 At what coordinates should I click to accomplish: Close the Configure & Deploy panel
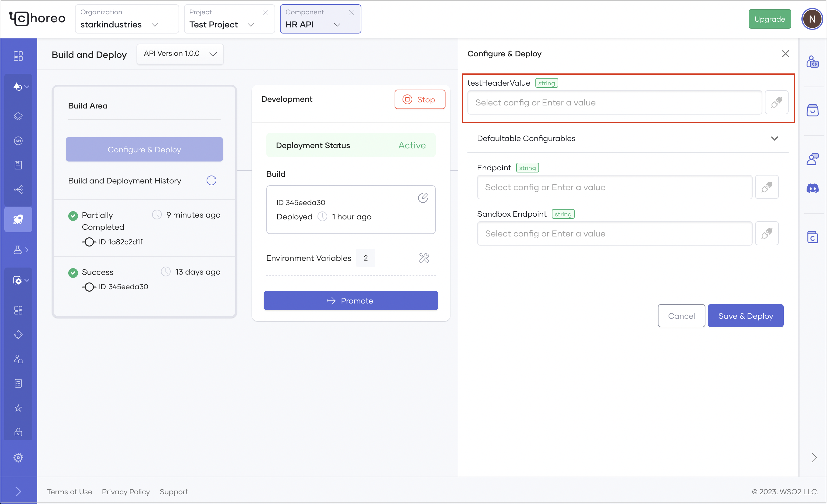[785, 54]
